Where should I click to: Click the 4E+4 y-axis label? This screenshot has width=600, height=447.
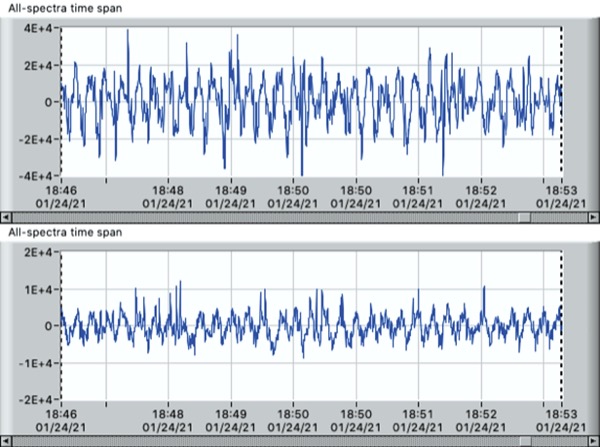(x=38, y=29)
